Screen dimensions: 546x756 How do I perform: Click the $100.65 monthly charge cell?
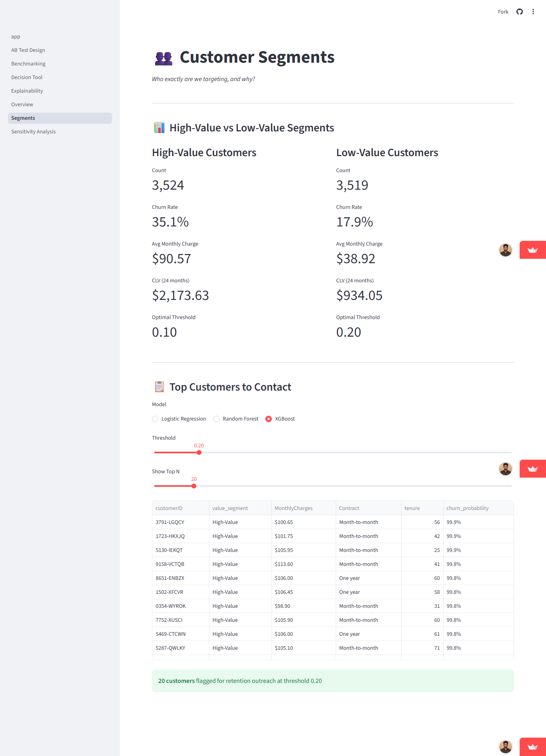(304, 522)
